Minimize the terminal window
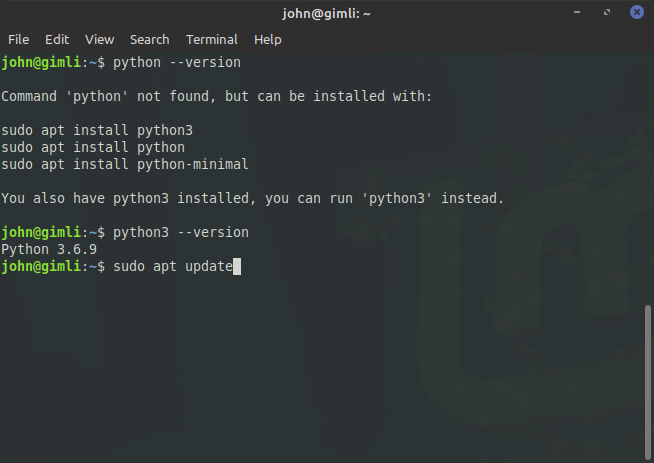This screenshot has height=463, width=654. 577,12
